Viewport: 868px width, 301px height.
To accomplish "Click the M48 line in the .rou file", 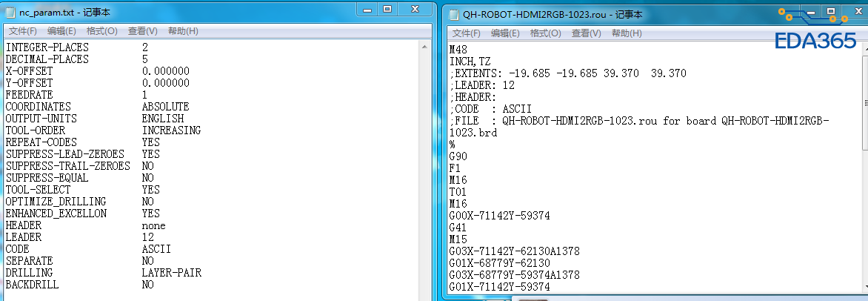I will point(458,50).
